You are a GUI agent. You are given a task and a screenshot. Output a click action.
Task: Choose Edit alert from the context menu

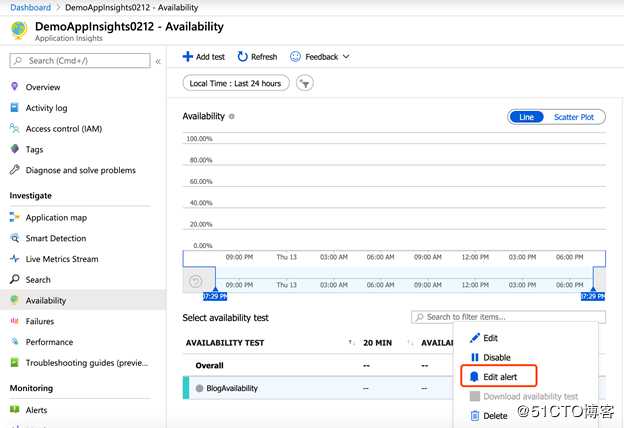500,377
